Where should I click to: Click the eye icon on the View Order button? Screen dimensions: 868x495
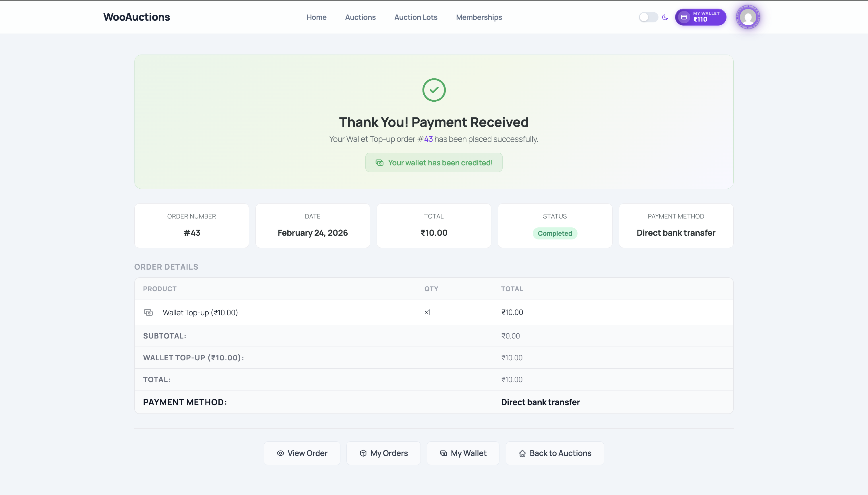click(x=280, y=453)
